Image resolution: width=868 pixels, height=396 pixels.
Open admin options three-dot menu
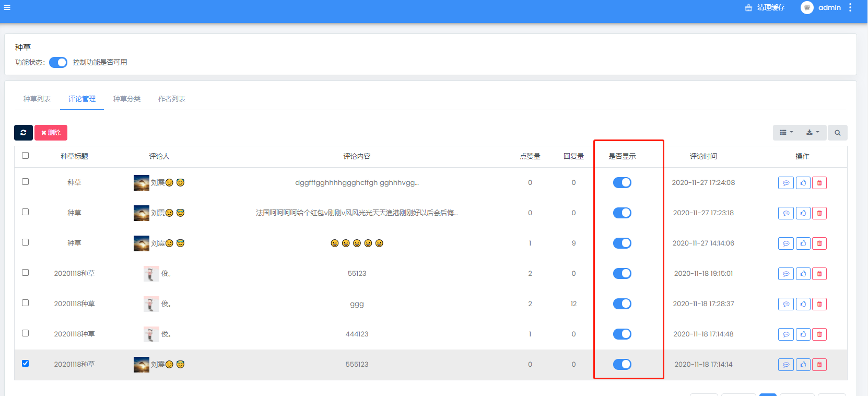(850, 8)
